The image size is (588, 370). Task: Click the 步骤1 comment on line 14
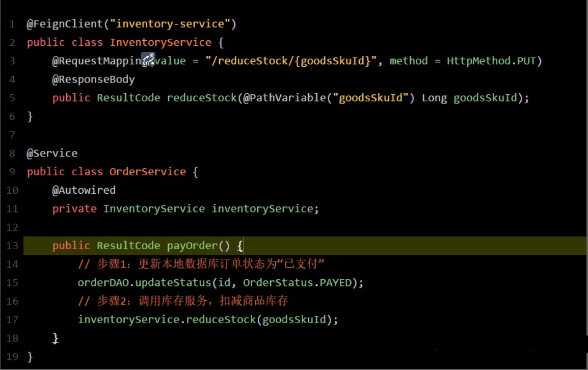point(201,264)
